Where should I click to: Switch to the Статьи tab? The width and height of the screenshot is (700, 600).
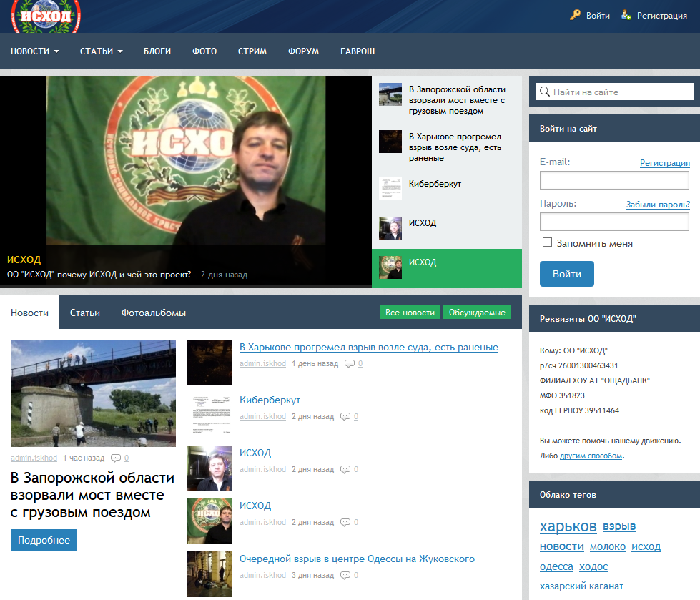pyautogui.click(x=84, y=313)
